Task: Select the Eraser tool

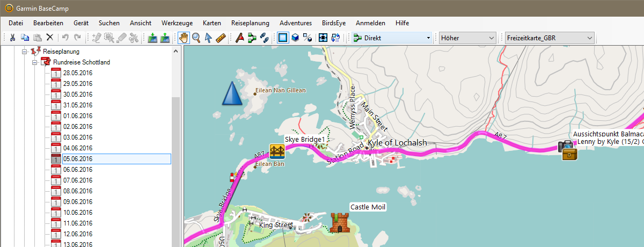Action: pyautogui.click(x=122, y=38)
